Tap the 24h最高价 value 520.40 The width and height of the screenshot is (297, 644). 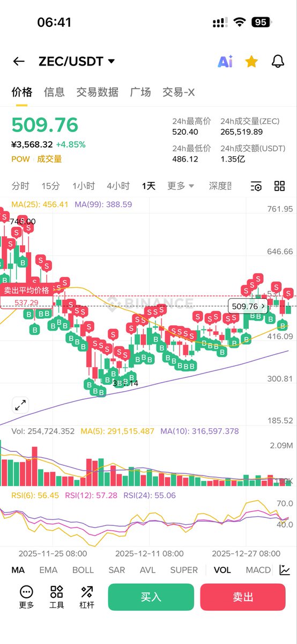point(185,132)
